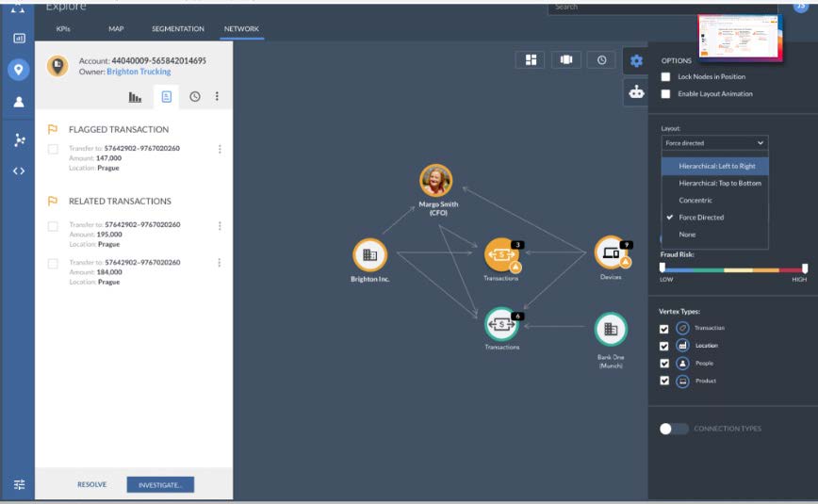Toggle the Connection Types switch

pyautogui.click(x=674, y=429)
